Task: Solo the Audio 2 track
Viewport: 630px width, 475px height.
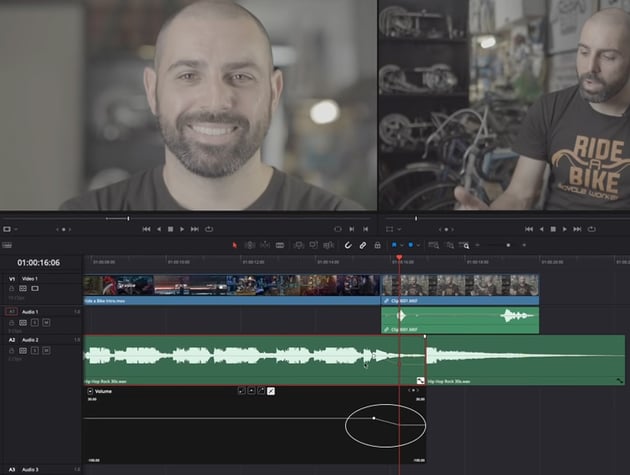Action: (34, 350)
